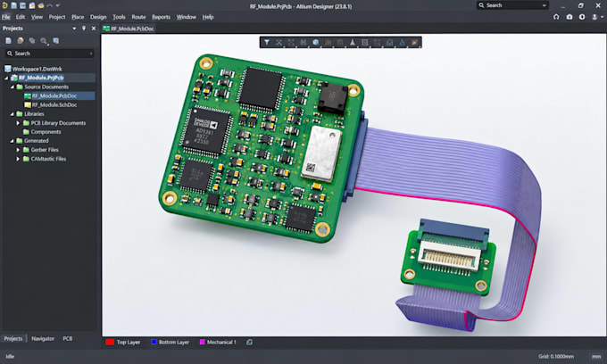Screen dimensions: 607x364
Task: Click the mm units indicator in status bar
Action: [x=596, y=356]
